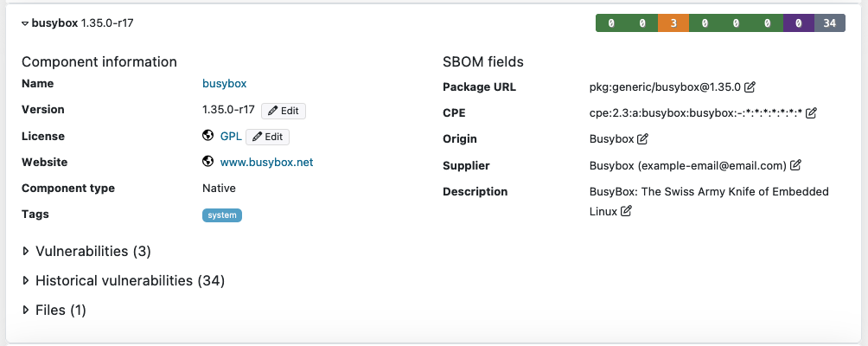868x346 pixels.
Task: Edit Description using its pencil icon
Action: 626,211
